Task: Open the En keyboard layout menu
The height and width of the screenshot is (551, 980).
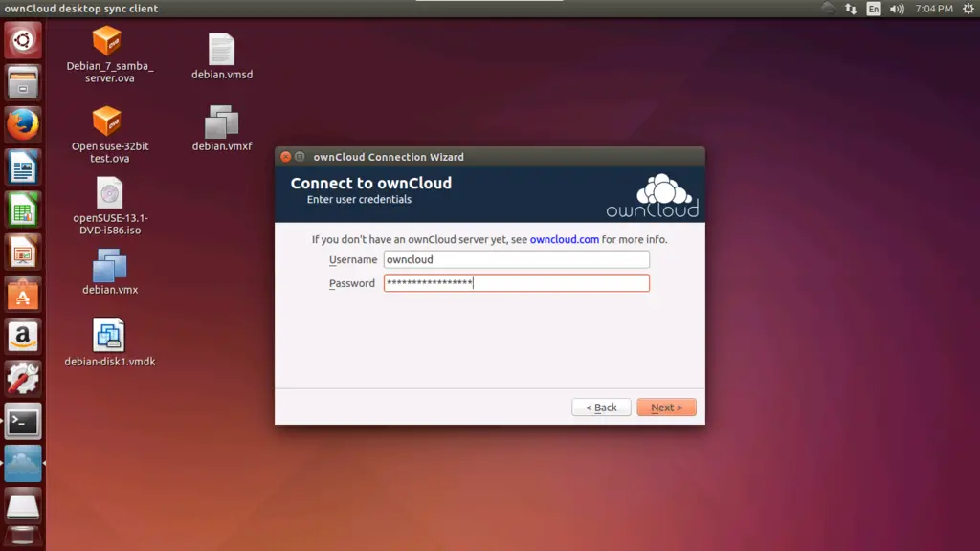Action: 873,9
